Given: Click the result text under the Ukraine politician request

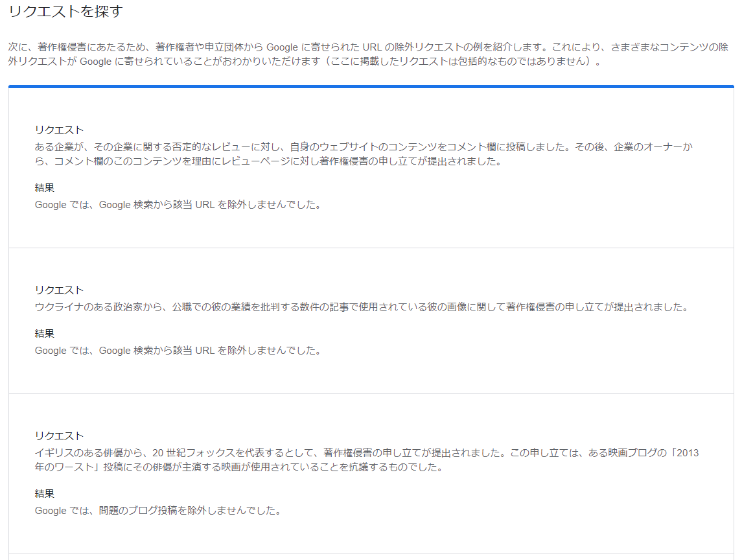Looking at the screenshot, I should point(178,351).
